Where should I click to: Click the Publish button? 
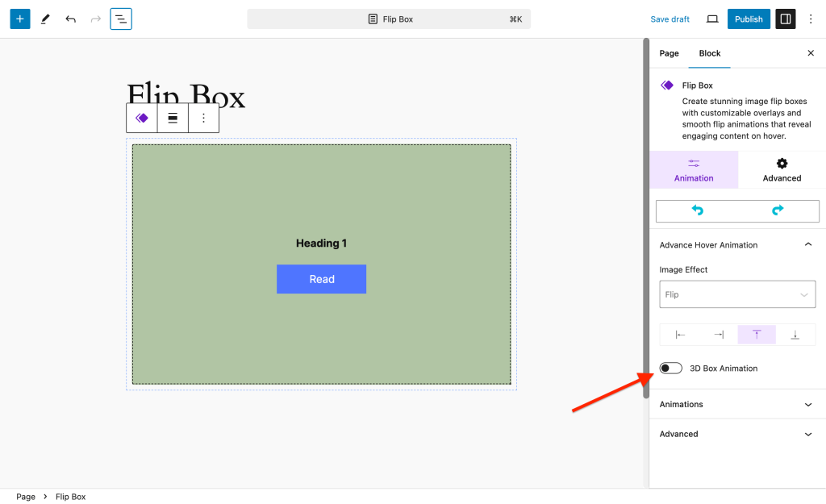pyautogui.click(x=748, y=19)
